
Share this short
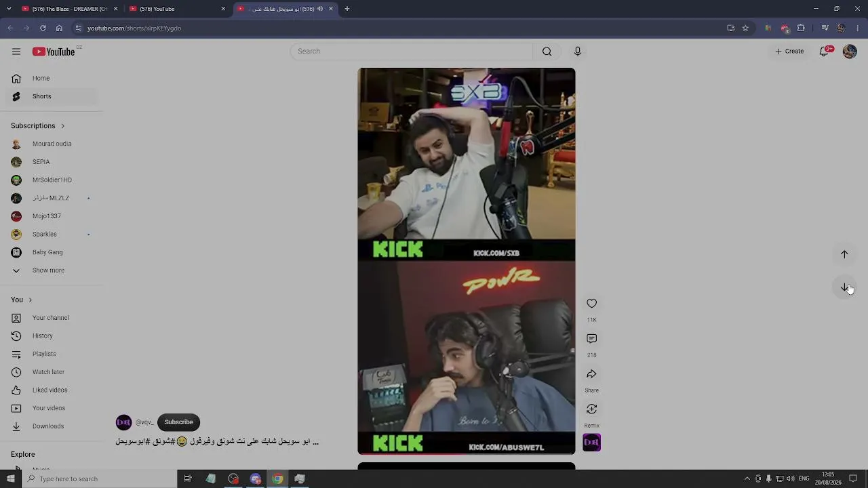click(592, 374)
